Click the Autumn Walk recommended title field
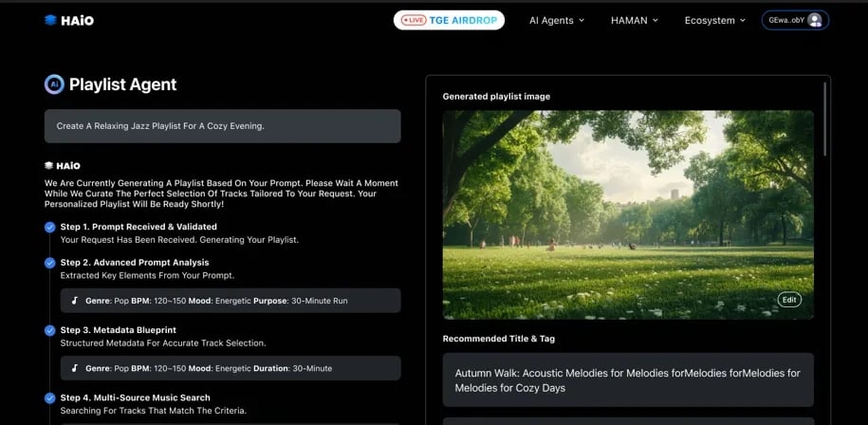 coord(627,380)
